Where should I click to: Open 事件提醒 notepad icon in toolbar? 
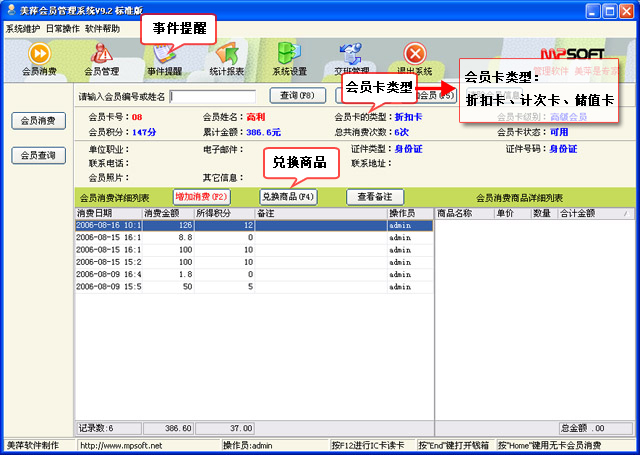(164, 58)
